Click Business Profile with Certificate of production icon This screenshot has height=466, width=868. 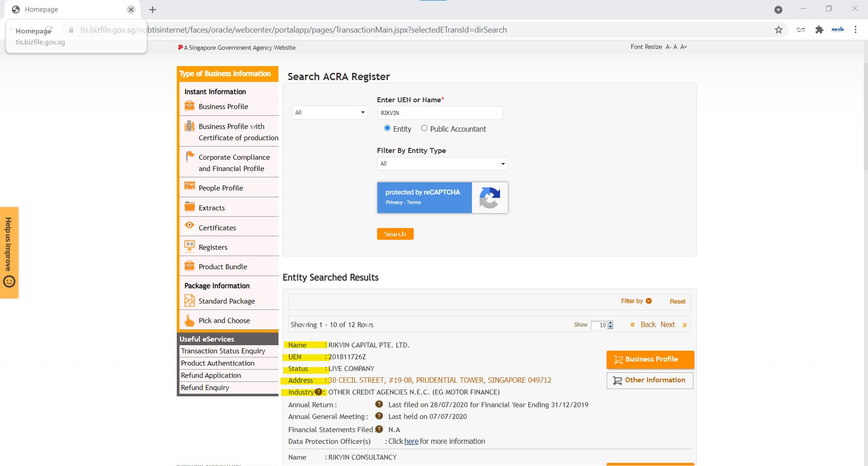point(189,126)
